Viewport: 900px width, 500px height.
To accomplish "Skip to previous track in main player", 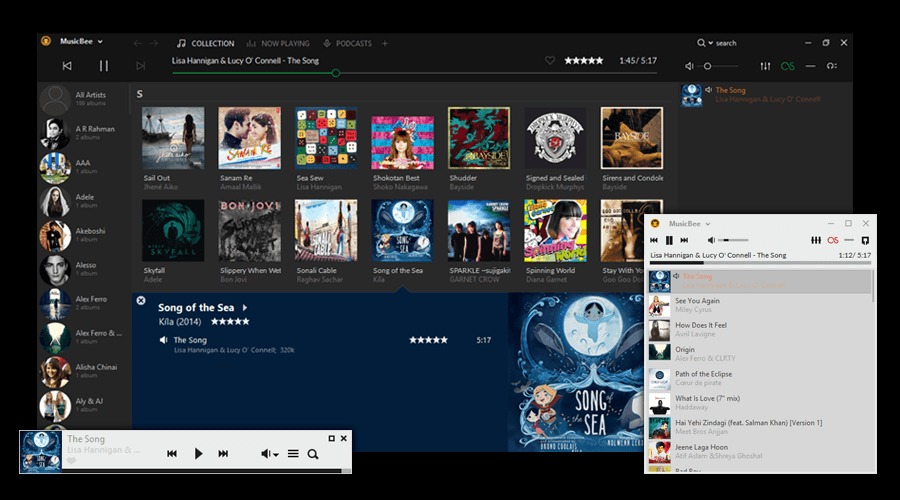I will 67,66.
